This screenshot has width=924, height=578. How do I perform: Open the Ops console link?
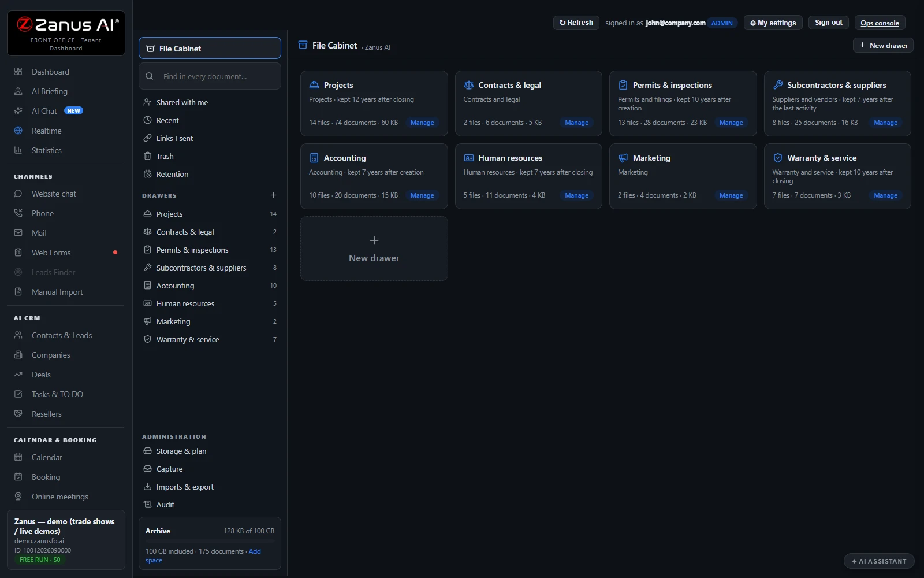(x=880, y=23)
